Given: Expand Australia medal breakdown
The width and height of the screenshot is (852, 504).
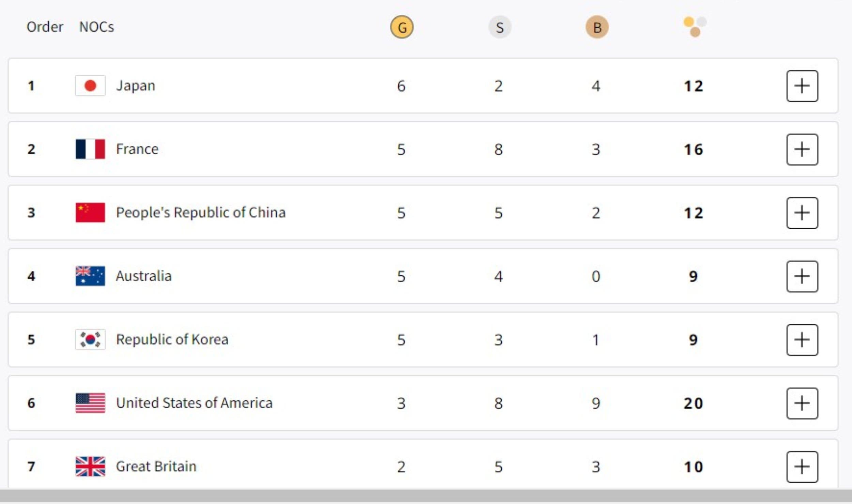Looking at the screenshot, I should click(802, 276).
